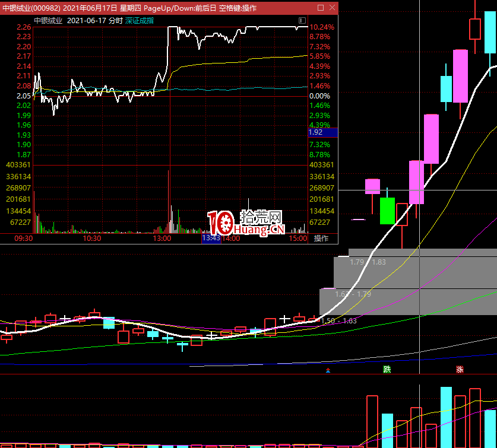This screenshot has width=497, height=448.
Task: Click the 1.92 highlighted price value
Action: tap(323, 132)
